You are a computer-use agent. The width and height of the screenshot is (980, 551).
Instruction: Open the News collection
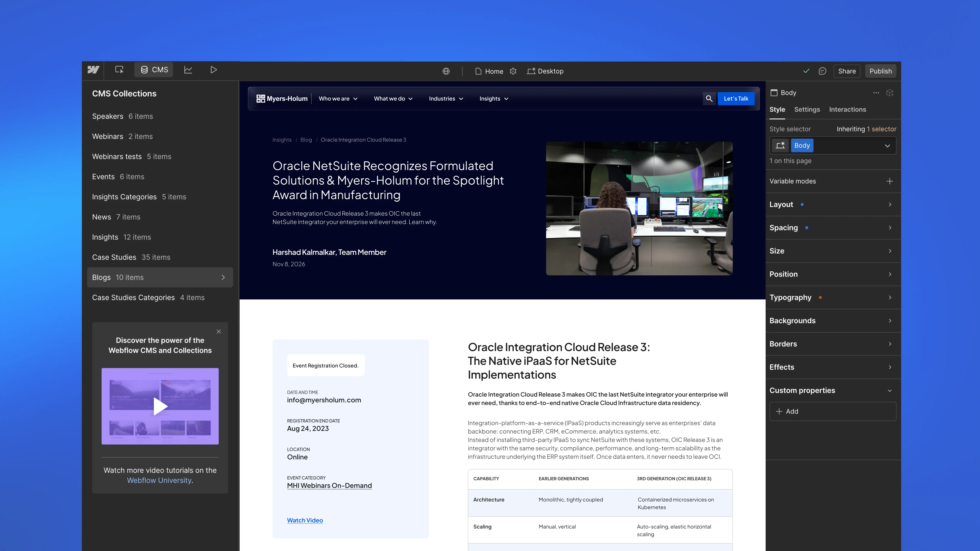160,217
